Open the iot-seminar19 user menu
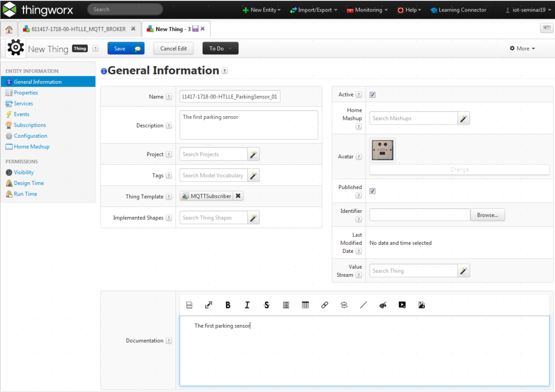The image size is (555, 392). 528,10
